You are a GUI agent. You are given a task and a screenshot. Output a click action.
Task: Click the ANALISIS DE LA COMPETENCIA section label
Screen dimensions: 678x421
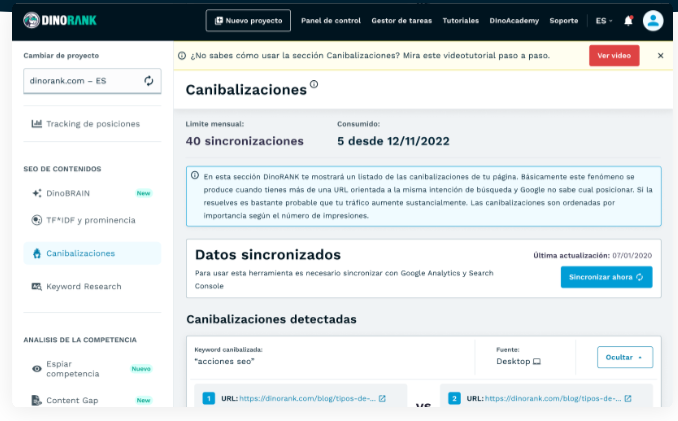[80, 340]
